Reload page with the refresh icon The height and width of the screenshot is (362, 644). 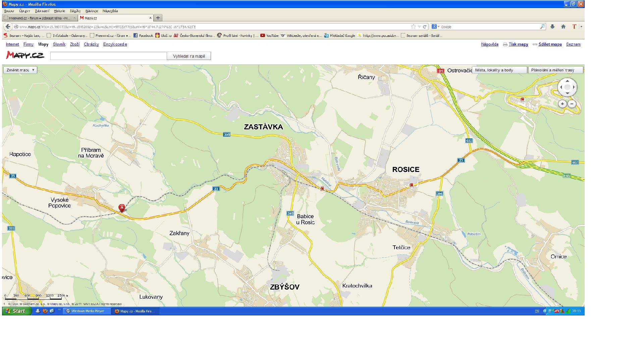coord(425,27)
